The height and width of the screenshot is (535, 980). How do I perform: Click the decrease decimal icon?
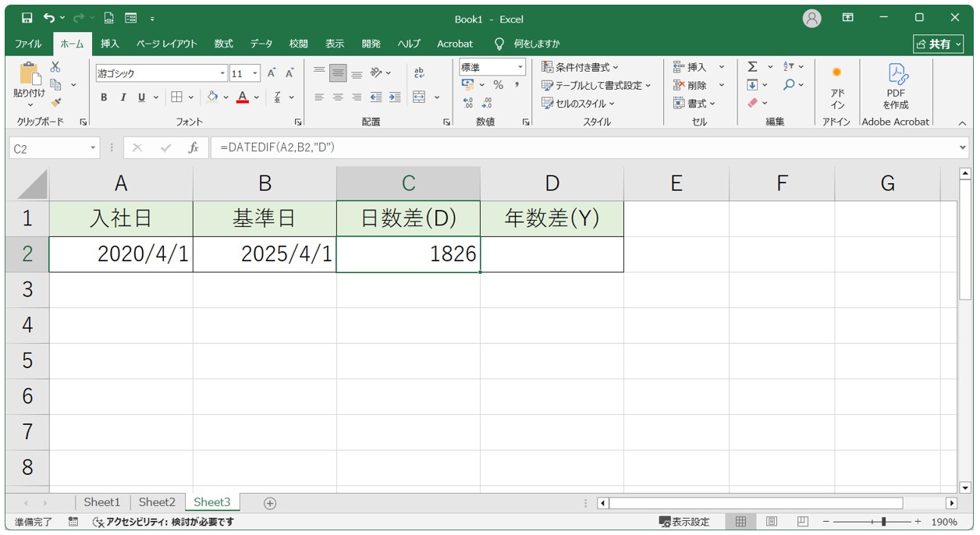coord(487,103)
